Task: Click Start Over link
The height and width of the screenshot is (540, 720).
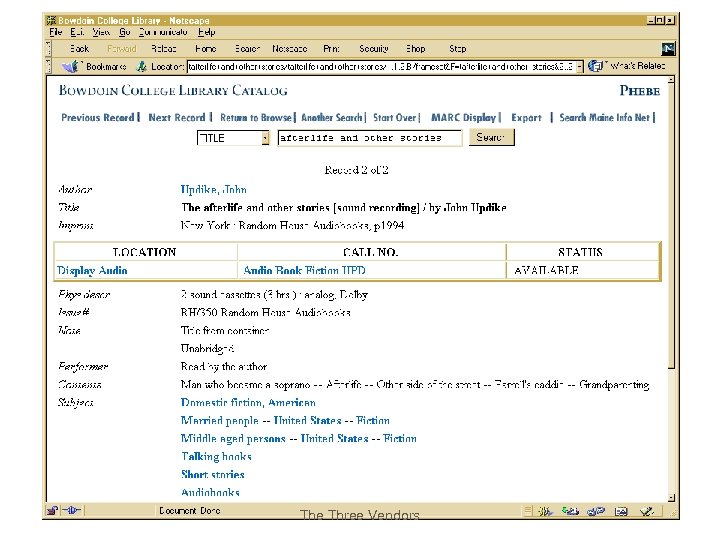Action: point(394,118)
